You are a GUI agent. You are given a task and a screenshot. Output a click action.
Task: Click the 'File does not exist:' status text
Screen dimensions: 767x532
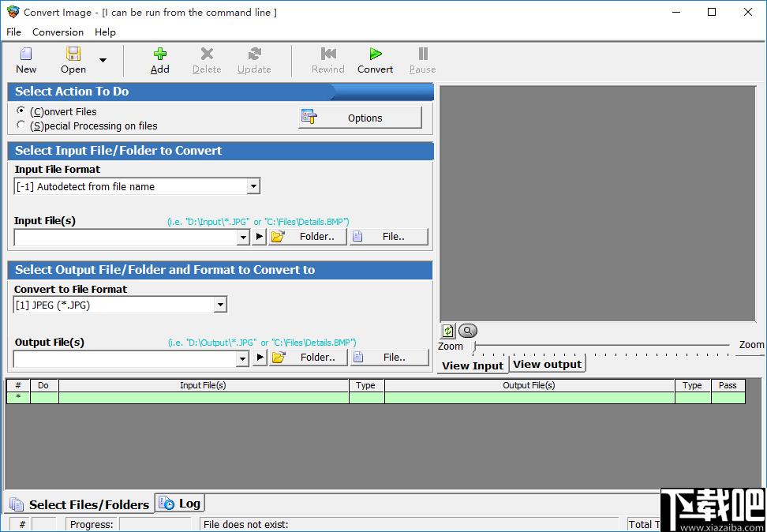tap(245, 525)
